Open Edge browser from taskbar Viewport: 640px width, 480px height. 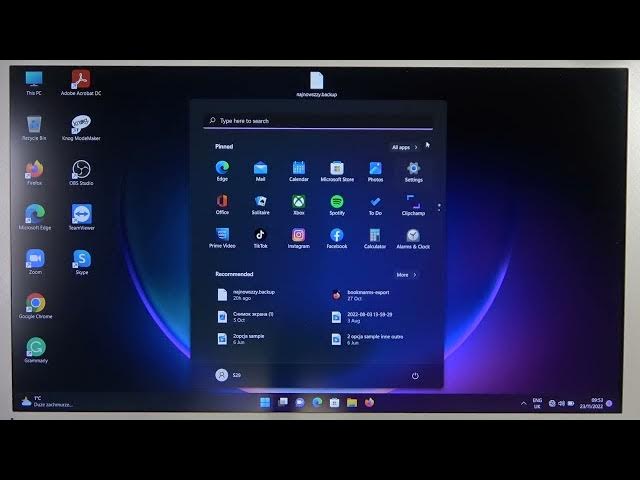coord(317,402)
